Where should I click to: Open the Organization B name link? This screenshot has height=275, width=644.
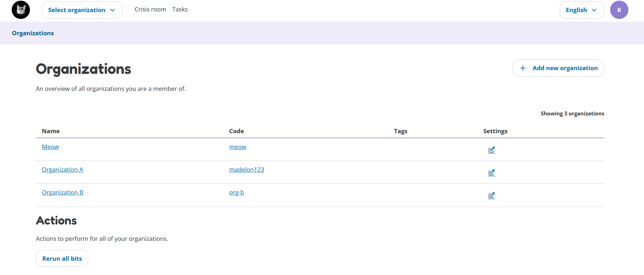63,192
